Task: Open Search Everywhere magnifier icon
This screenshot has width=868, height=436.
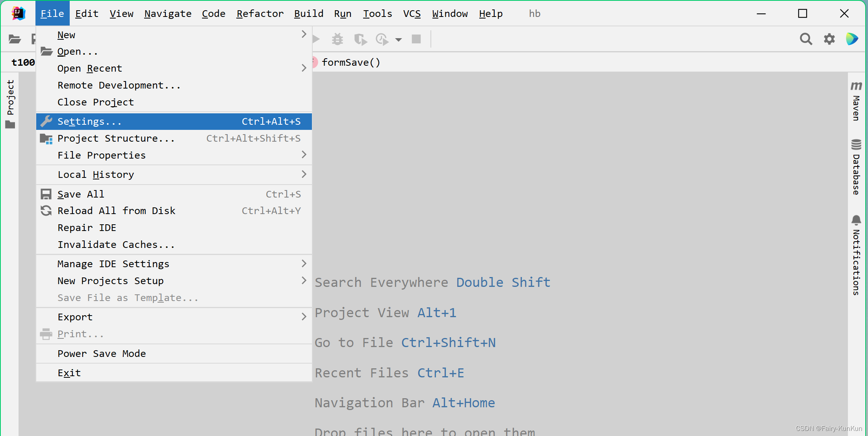Action: point(806,39)
